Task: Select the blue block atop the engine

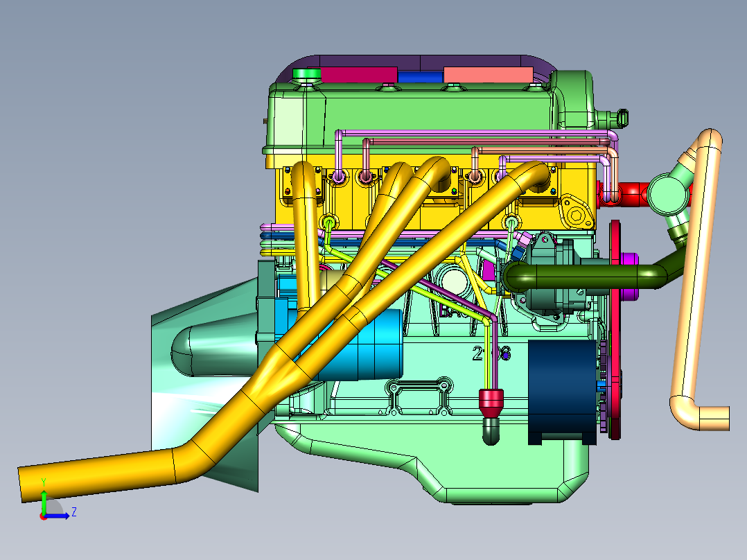Action: pyautogui.click(x=421, y=77)
